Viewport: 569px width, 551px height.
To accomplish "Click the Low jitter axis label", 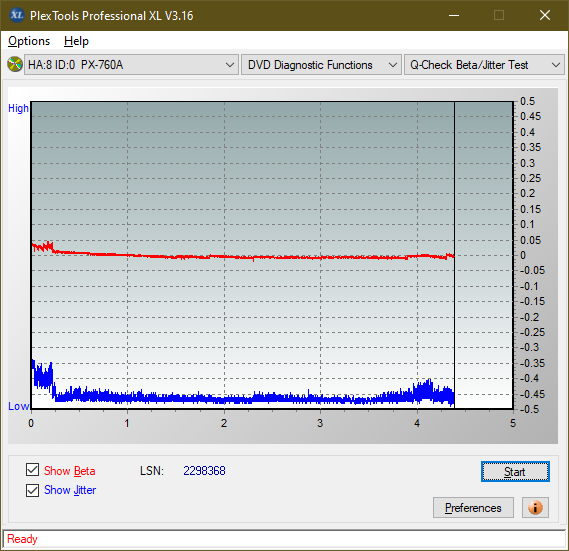I will pyautogui.click(x=19, y=406).
